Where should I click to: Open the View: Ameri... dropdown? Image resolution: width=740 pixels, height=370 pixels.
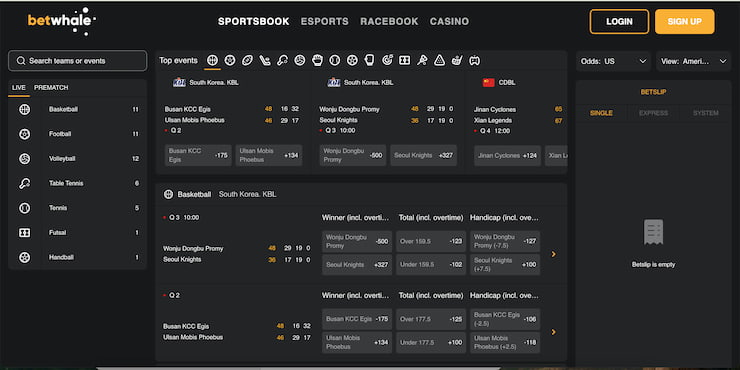coord(693,61)
